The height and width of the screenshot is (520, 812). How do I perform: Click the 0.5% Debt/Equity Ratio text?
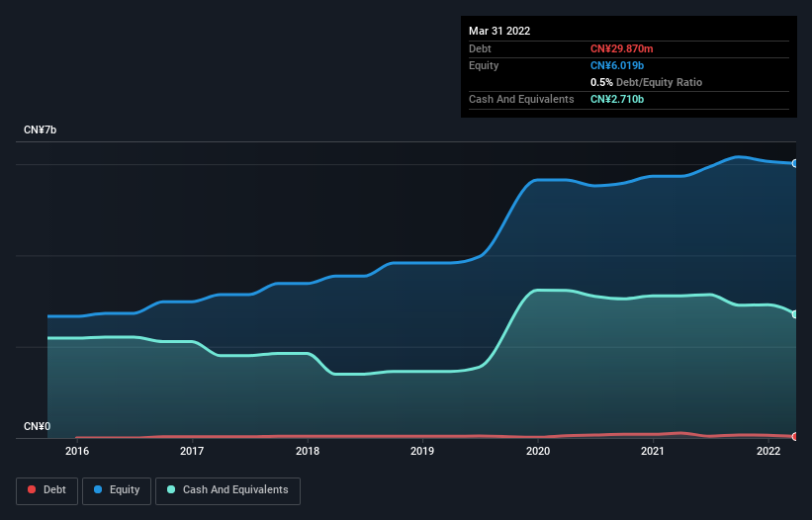(x=646, y=82)
